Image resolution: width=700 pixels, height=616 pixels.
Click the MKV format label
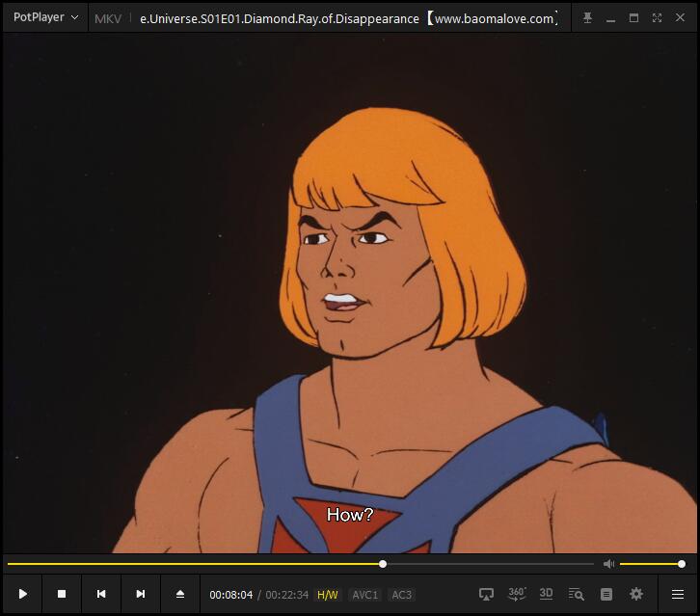(108, 18)
